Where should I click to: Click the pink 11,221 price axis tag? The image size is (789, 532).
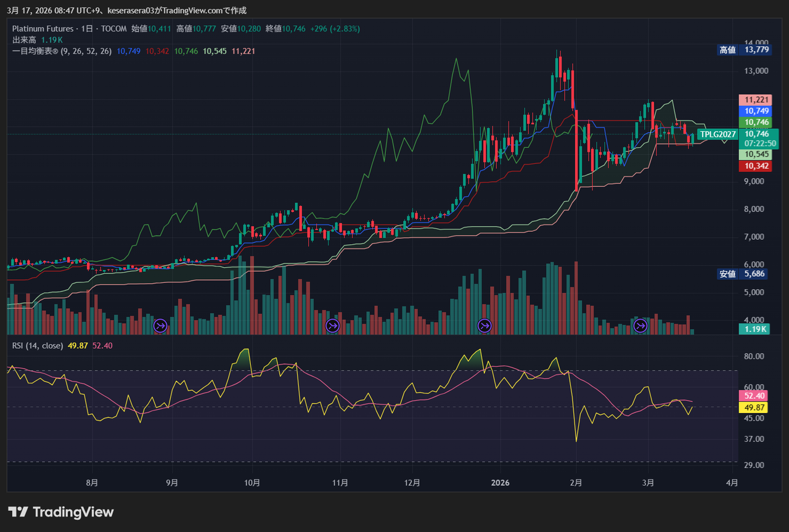click(x=756, y=100)
